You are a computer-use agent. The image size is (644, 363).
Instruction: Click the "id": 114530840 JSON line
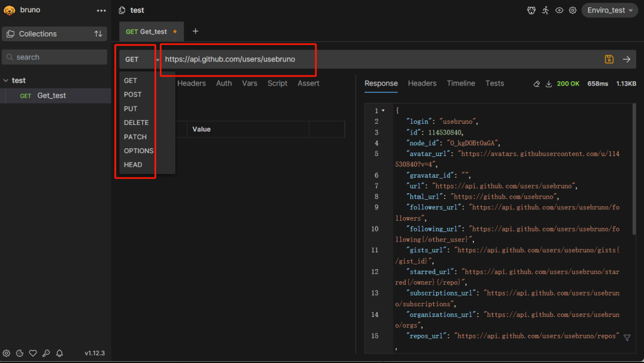point(435,133)
